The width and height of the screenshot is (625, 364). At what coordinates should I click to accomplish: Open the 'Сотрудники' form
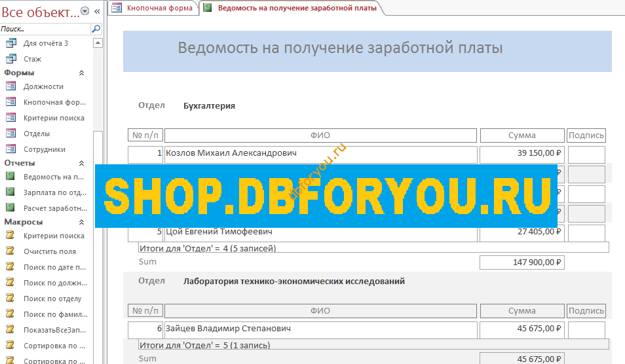45,149
